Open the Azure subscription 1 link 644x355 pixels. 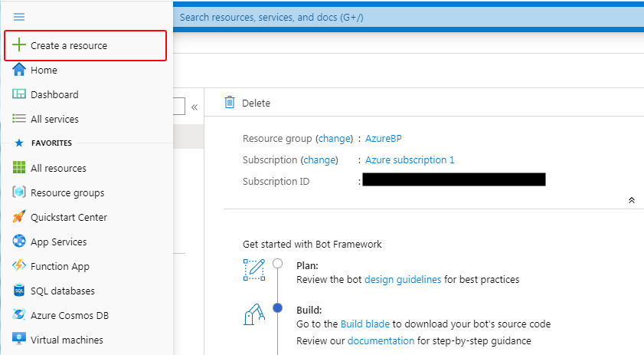click(410, 160)
